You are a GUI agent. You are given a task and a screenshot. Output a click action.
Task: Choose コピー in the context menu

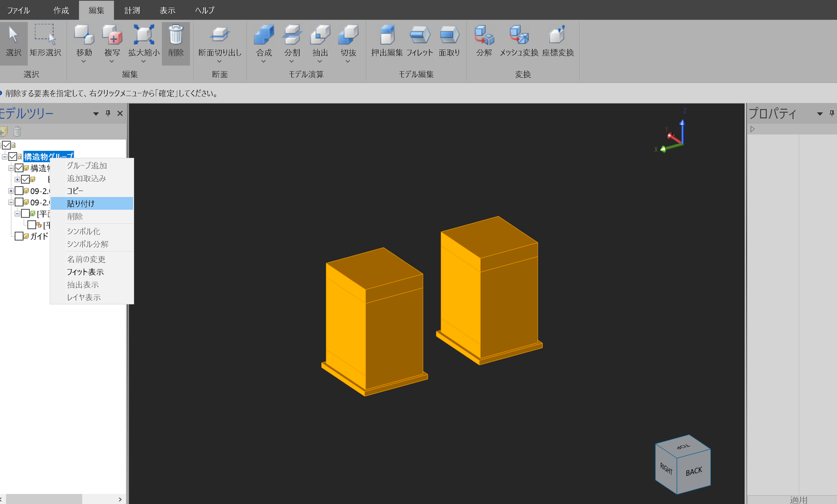tap(92, 191)
